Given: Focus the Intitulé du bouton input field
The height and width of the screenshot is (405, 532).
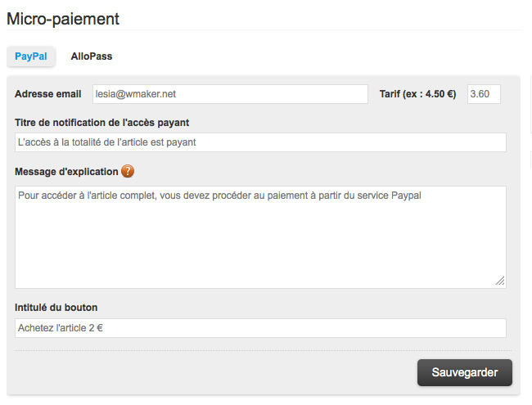Looking at the screenshot, I should pyautogui.click(x=260, y=328).
